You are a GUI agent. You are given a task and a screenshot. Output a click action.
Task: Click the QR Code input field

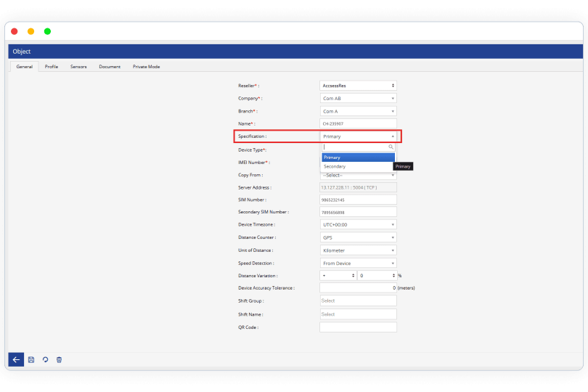pos(358,327)
